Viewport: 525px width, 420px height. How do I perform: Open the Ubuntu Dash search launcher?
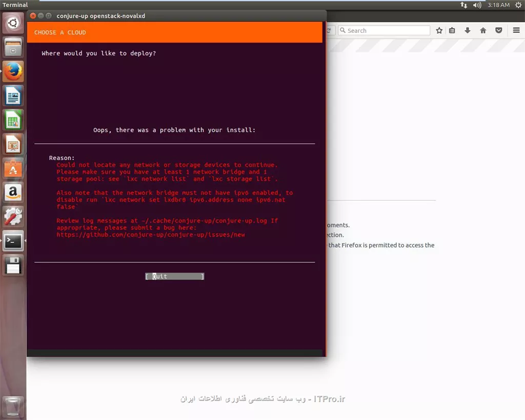[13, 23]
